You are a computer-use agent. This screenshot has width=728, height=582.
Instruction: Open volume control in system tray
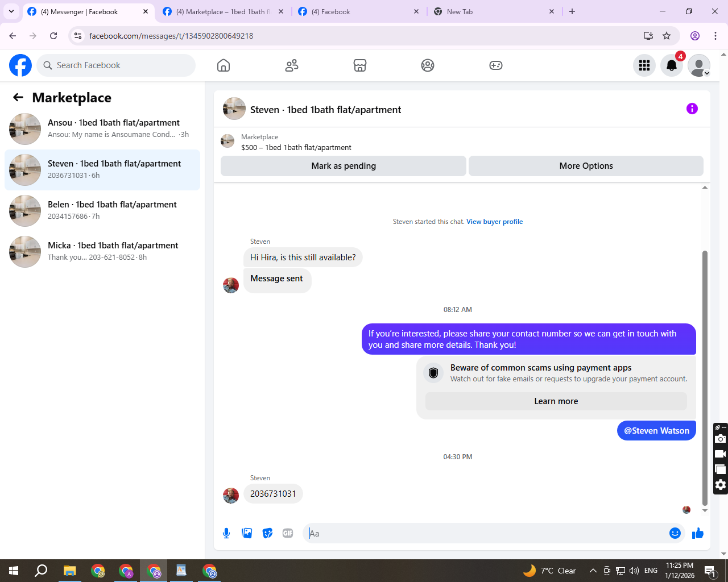pos(634,571)
